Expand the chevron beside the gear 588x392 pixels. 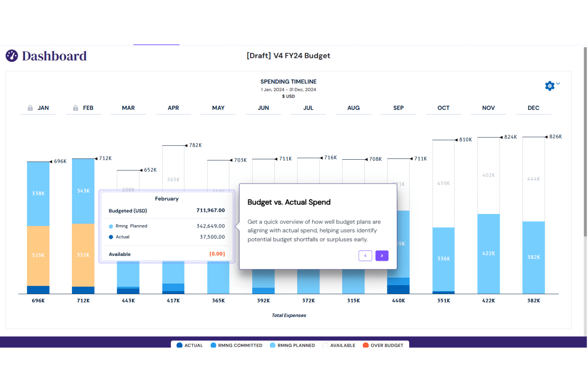tap(558, 83)
